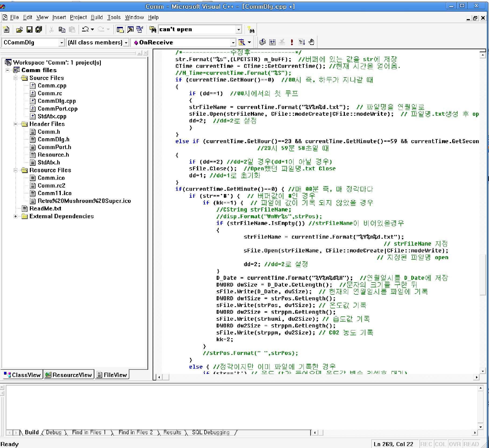Collapse Header Files folder
Viewport: 489px width, 448px height.
coord(16,124)
